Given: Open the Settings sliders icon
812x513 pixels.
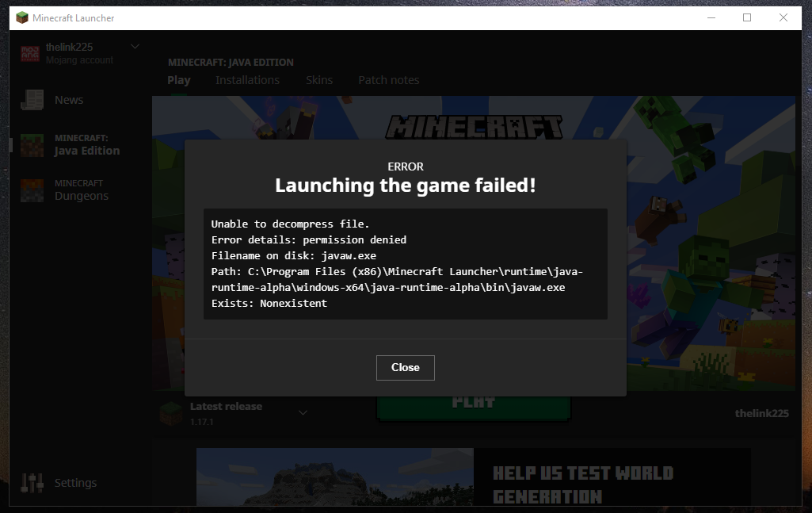Looking at the screenshot, I should [x=32, y=482].
